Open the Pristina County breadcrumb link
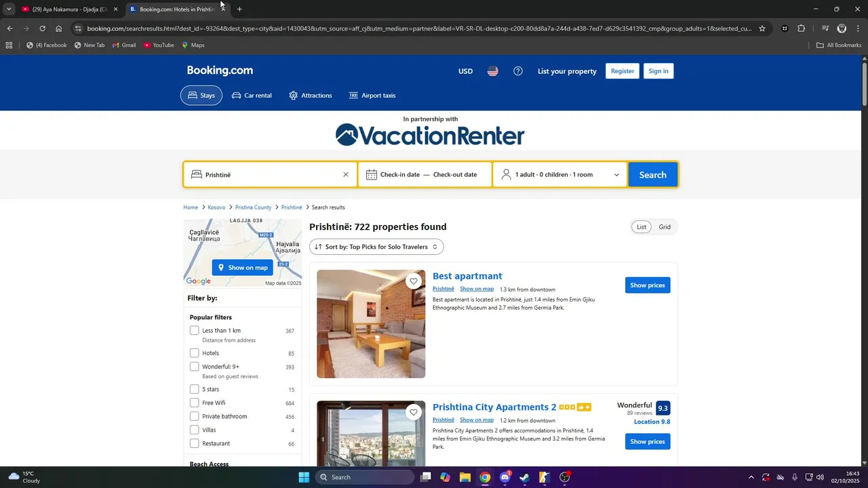868x488 pixels. (253, 207)
